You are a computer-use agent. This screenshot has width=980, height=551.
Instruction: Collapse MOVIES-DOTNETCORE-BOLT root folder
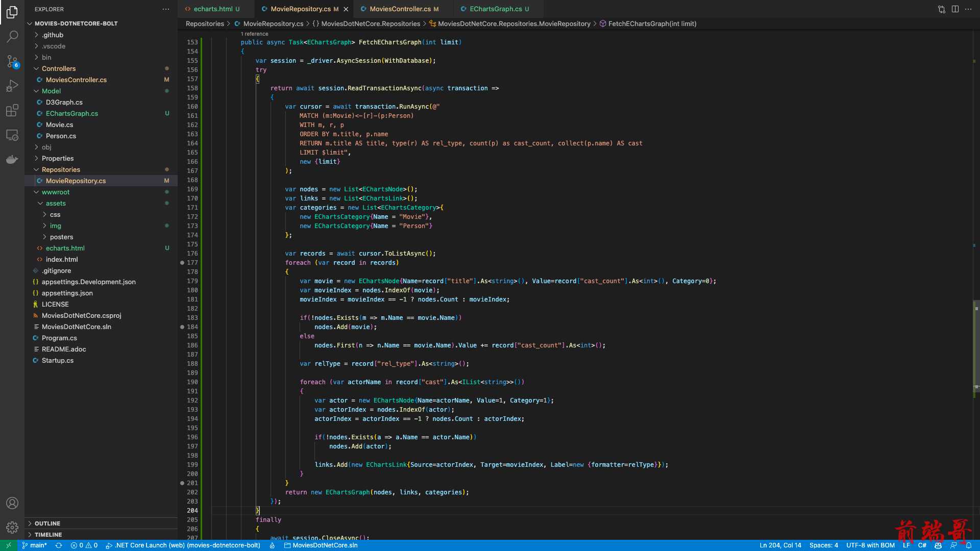point(101,23)
